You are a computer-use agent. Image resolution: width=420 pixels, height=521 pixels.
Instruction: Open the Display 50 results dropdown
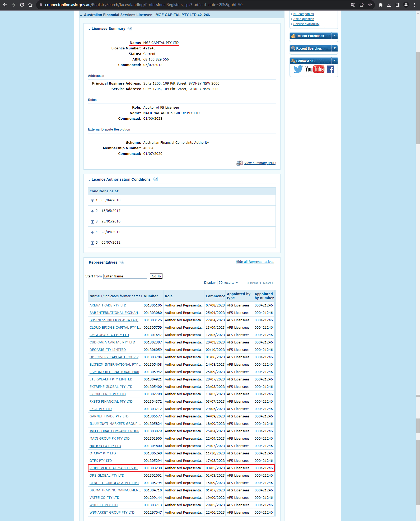click(x=228, y=282)
